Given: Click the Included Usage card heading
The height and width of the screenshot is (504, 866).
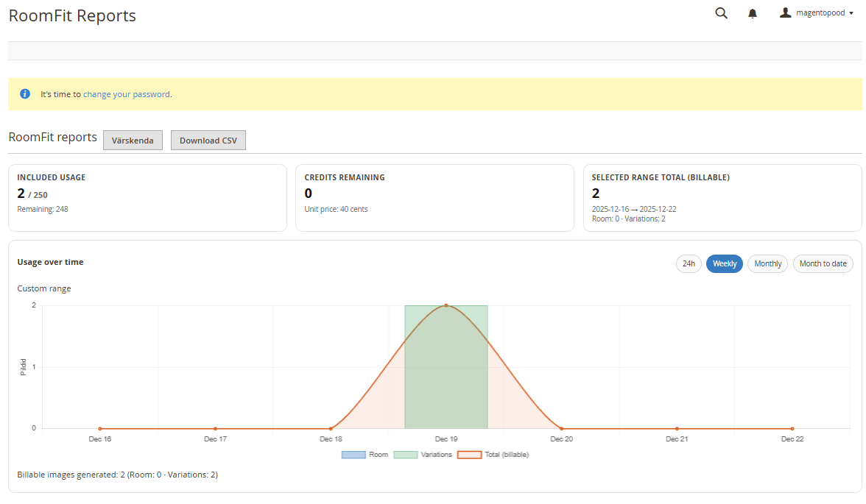Looking at the screenshot, I should point(52,177).
